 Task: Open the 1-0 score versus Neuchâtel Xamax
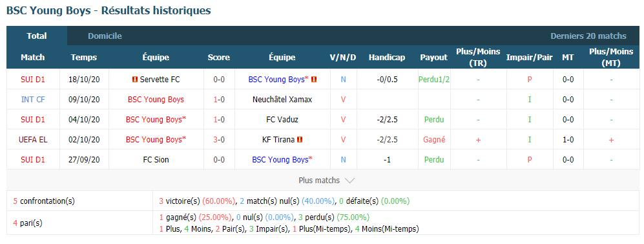tap(219, 100)
